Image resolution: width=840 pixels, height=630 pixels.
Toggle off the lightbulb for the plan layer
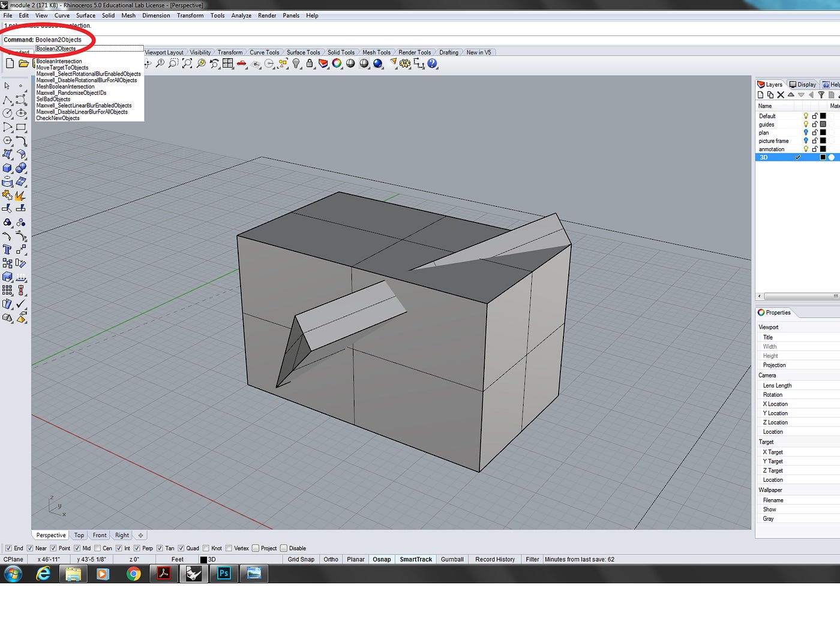point(806,133)
